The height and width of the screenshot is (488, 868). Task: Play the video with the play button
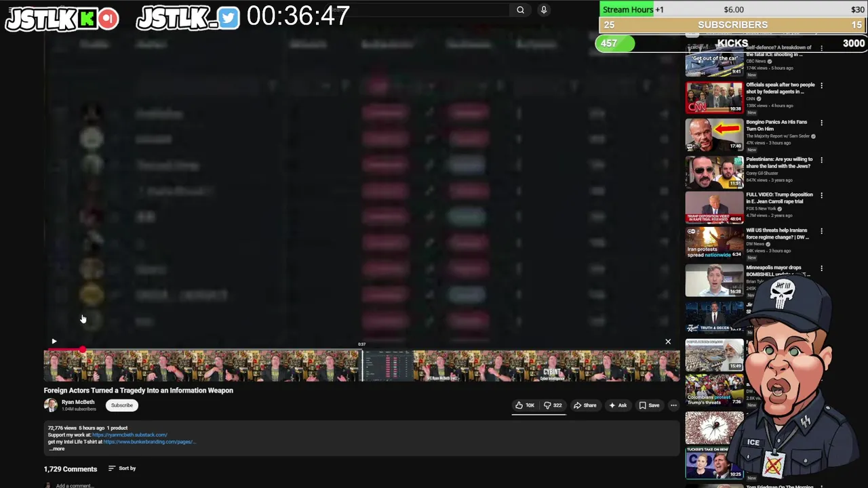(54, 342)
